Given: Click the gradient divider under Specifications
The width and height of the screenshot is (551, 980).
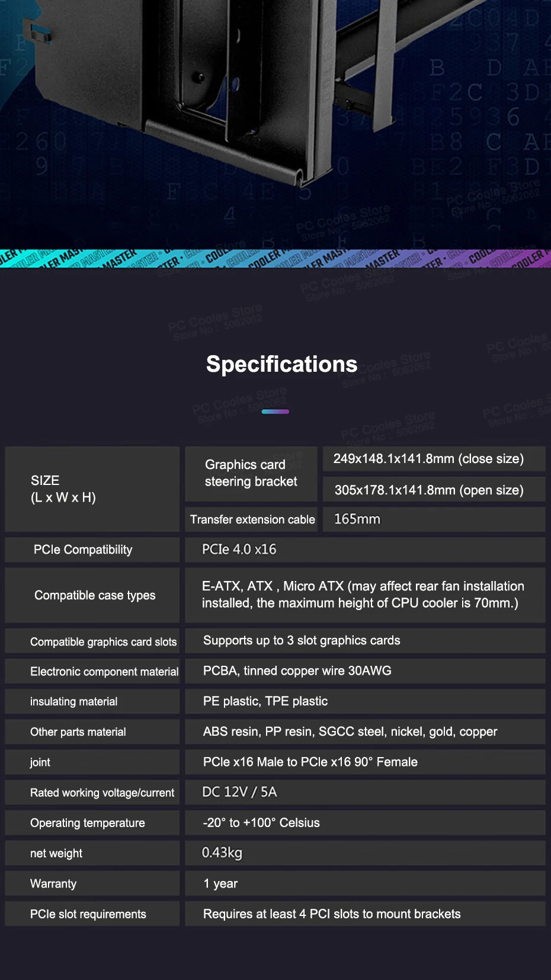Looking at the screenshot, I should [275, 411].
